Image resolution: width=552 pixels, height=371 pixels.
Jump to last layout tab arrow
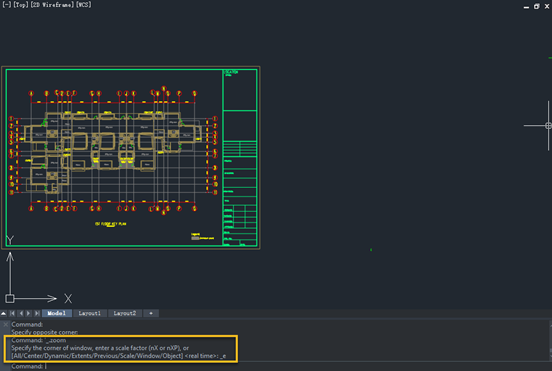pyautogui.click(x=37, y=313)
